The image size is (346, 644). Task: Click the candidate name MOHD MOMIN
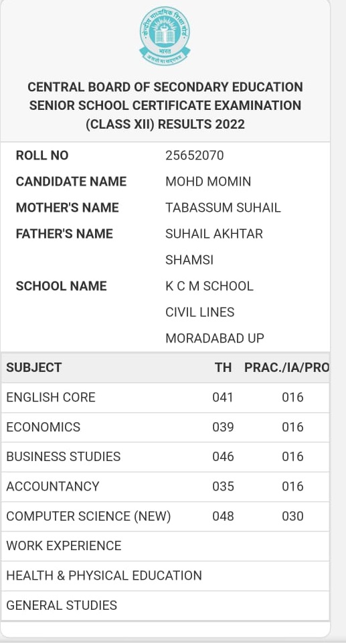tap(208, 182)
